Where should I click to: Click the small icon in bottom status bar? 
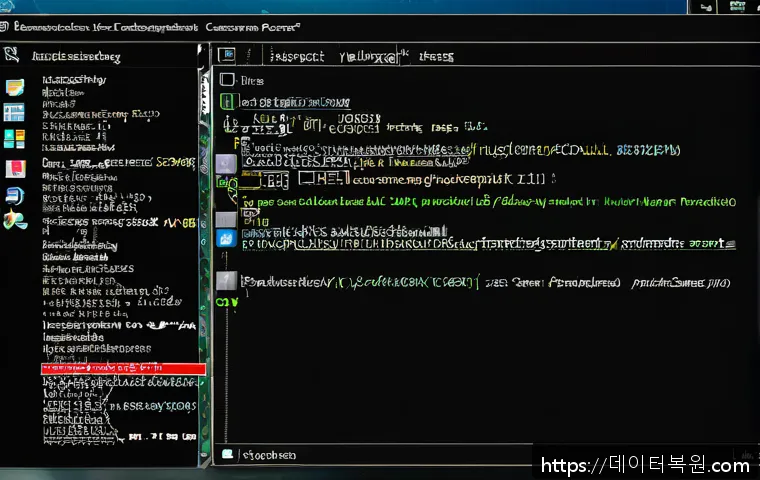(227, 454)
